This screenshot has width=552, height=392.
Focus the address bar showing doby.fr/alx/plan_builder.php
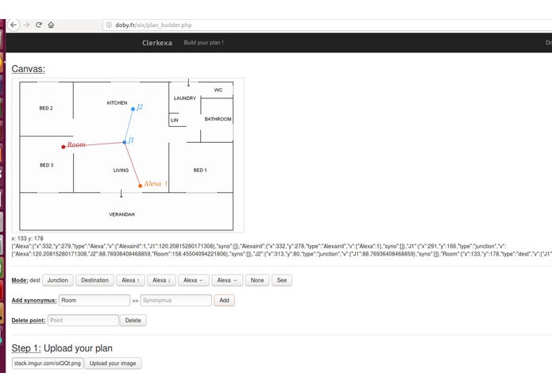pyautogui.click(x=327, y=25)
